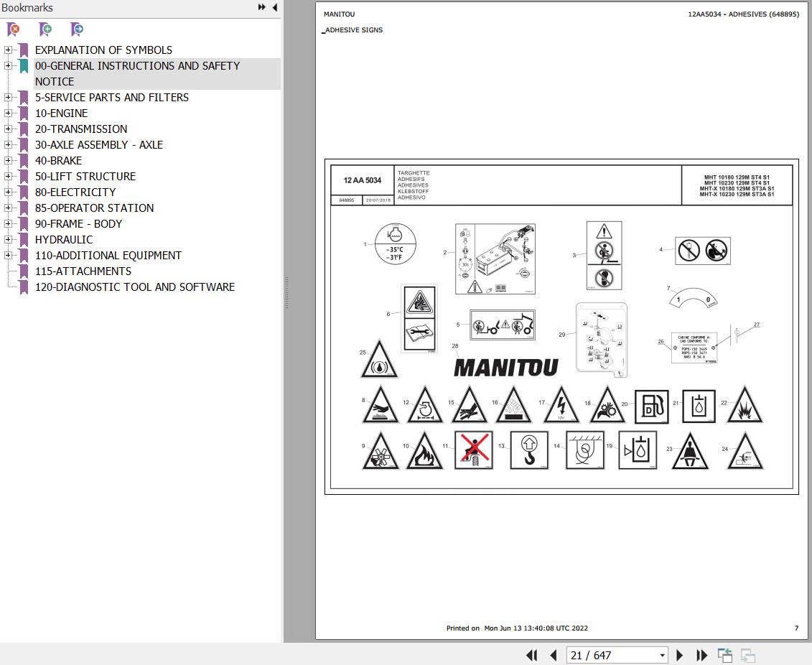This screenshot has height=665, width=812.
Task: Expand the HYDRAULIC bookmark node
Action: [8, 239]
